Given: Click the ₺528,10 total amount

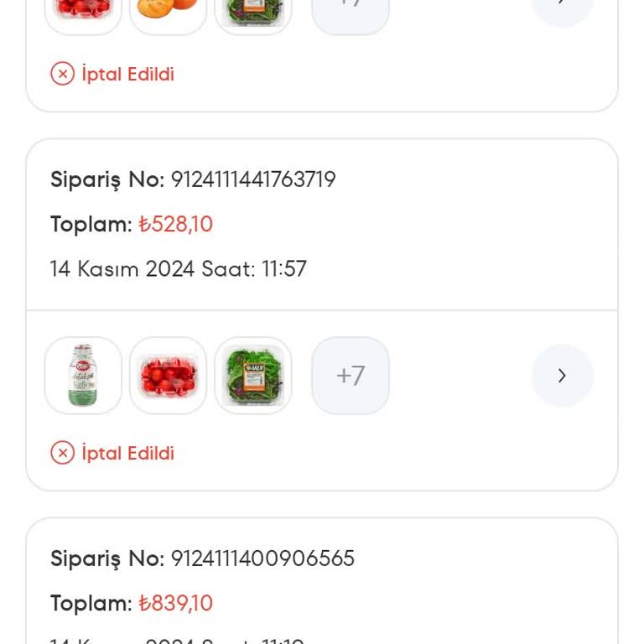Looking at the screenshot, I should coord(176,224).
